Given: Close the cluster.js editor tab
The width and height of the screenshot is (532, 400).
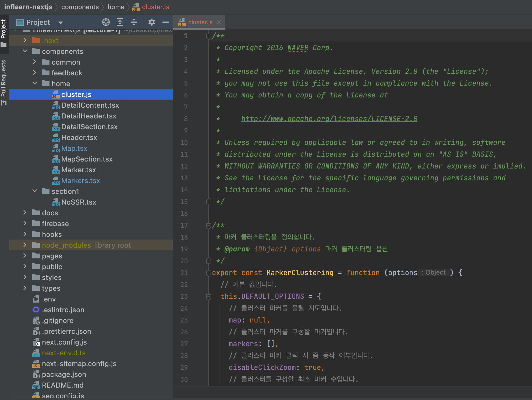Looking at the screenshot, I should (x=219, y=22).
